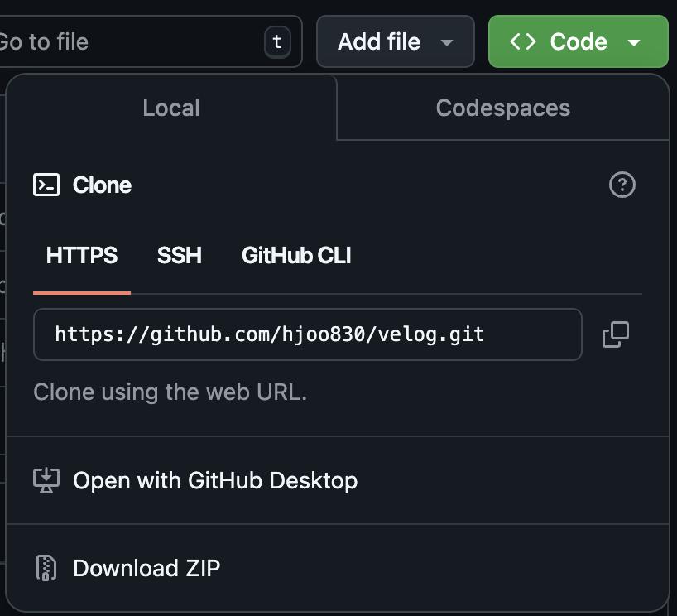The height and width of the screenshot is (616, 677).
Task: Select the Local tab
Action: click(170, 108)
